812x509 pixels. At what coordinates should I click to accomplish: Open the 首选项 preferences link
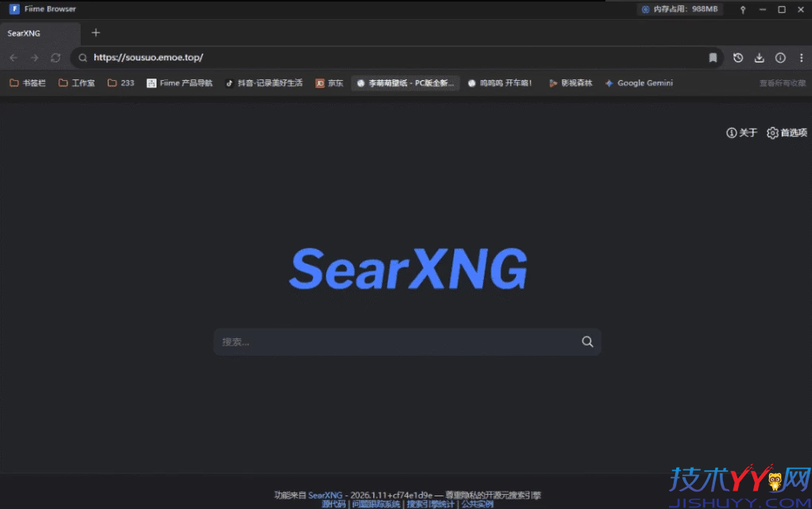787,133
